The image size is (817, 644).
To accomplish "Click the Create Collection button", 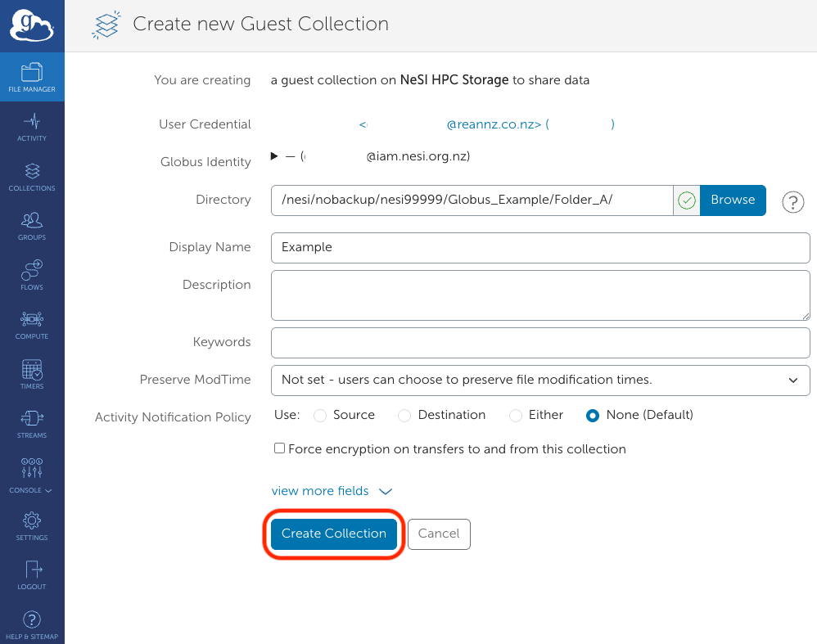I will [333, 534].
